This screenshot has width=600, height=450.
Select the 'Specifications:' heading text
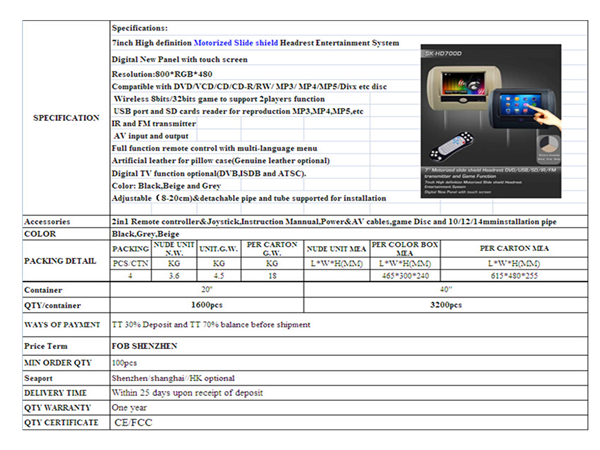(x=140, y=28)
